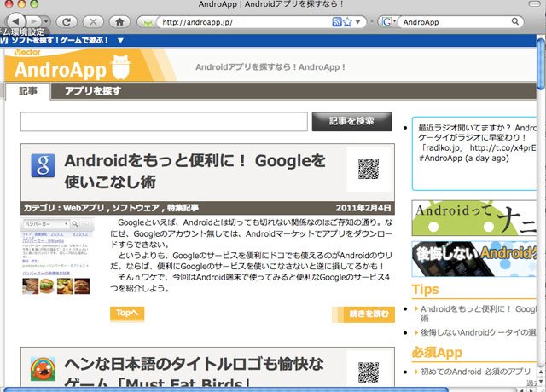Stop loading with the X button
546x392 pixels.
(x=93, y=22)
